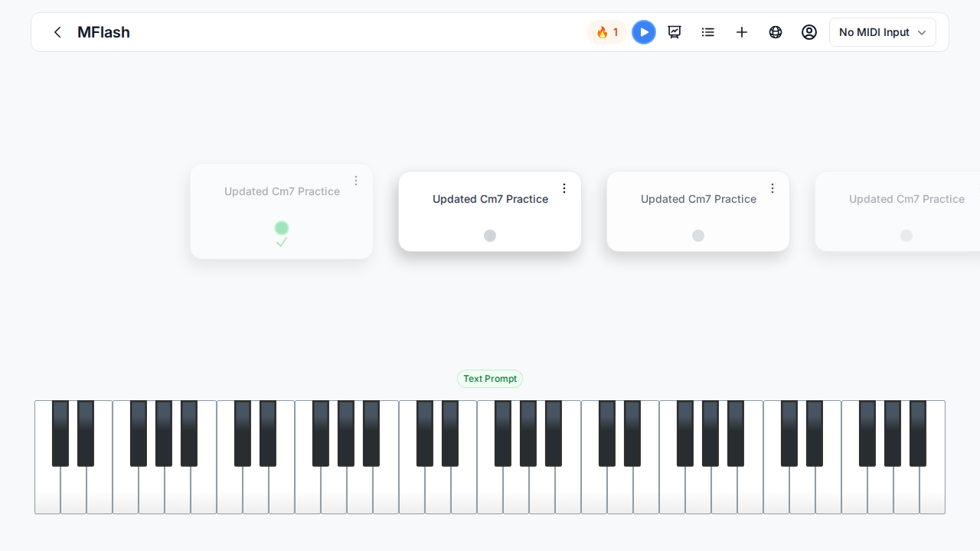980x551 pixels.
Task: Click the fire streak counter badge
Action: coord(607,32)
